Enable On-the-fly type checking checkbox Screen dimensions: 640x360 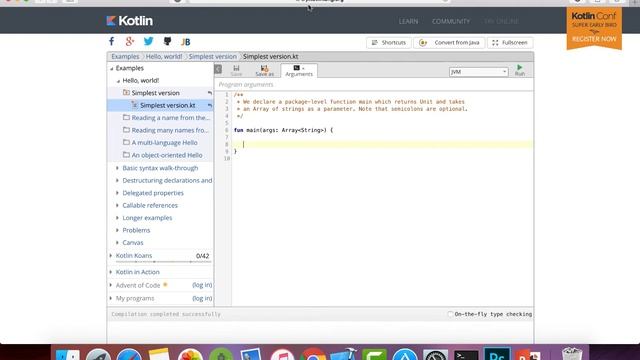click(450, 314)
